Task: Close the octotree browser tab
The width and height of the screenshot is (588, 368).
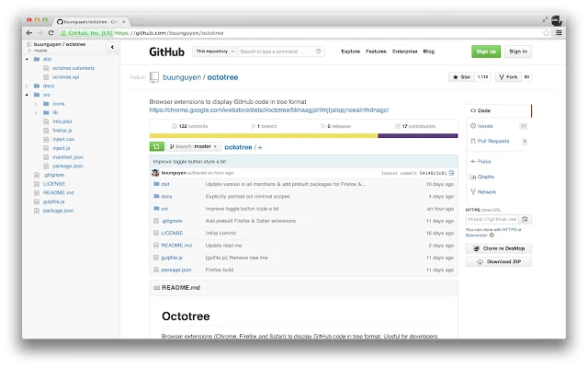Action: click(123, 22)
